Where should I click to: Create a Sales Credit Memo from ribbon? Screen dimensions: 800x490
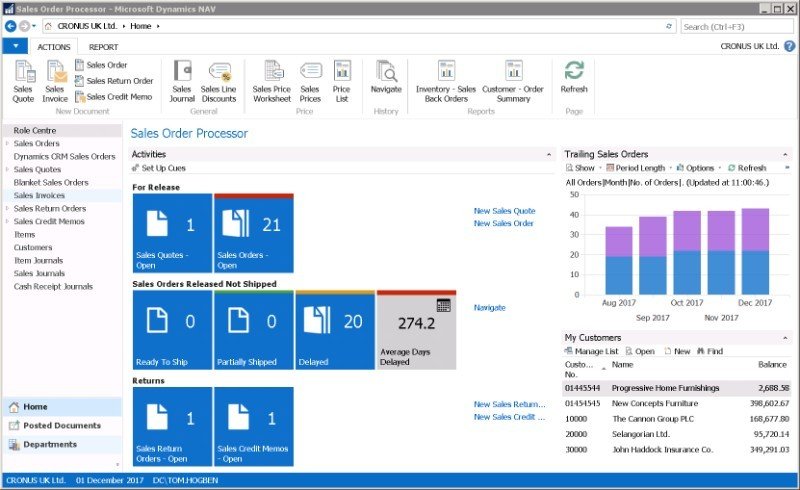click(x=113, y=96)
